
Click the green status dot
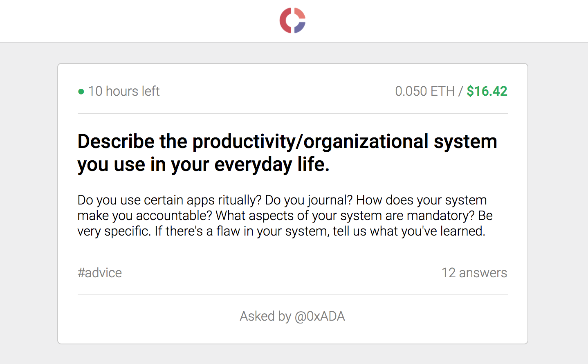81,92
